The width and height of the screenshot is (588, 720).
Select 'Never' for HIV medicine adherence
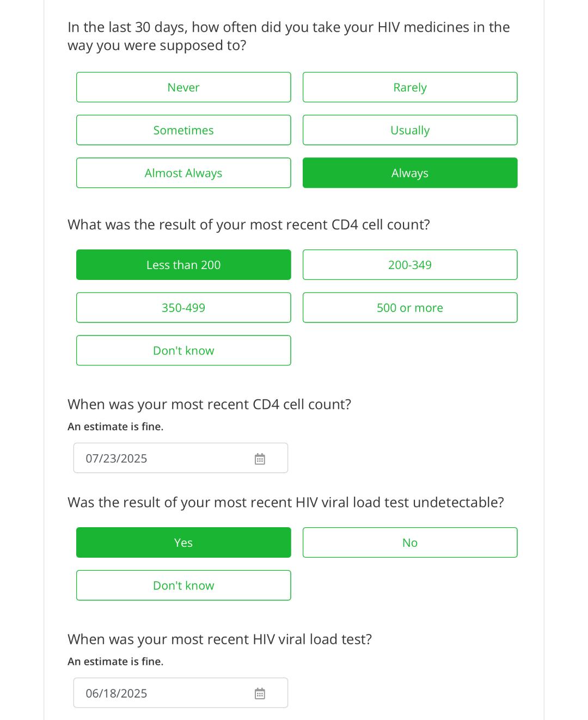coord(183,87)
